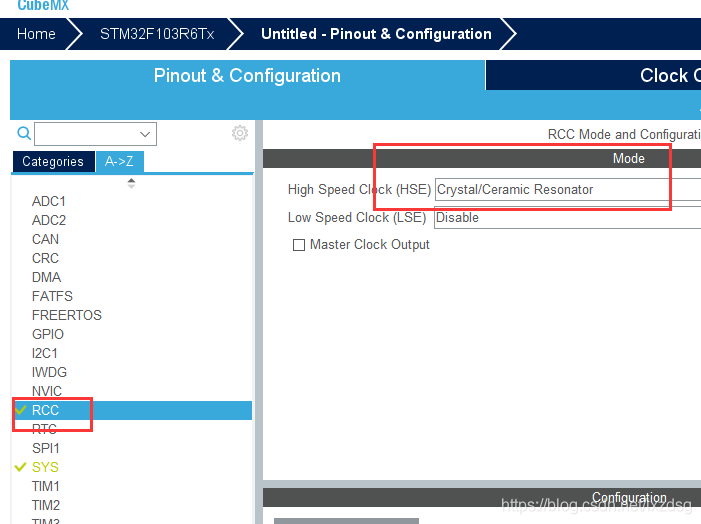Select TIM1 timer
Screen dimensions: 701x524
pyautogui.click(x=46, y=486)
